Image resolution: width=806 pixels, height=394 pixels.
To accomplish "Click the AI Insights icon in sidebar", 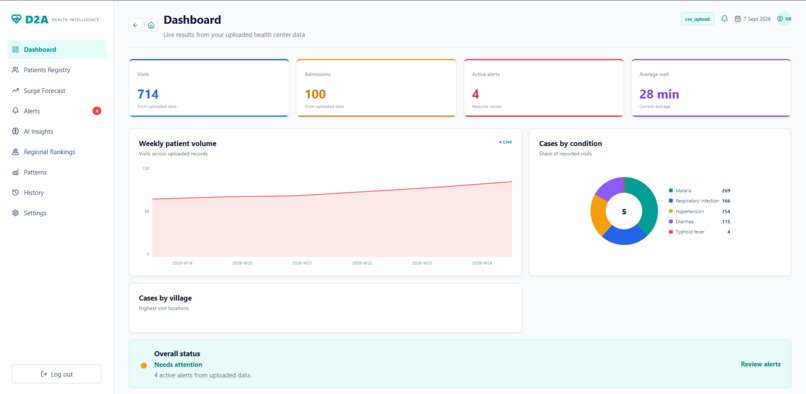I will tap(15, 132).
